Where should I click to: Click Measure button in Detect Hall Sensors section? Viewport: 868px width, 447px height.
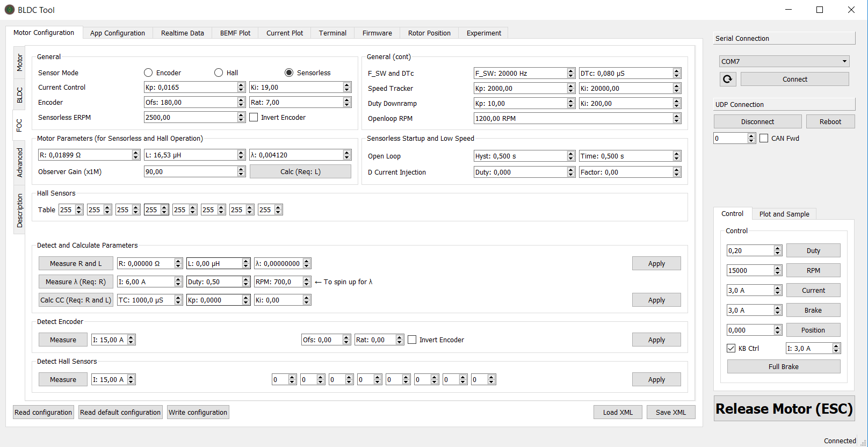coord(63,379)
